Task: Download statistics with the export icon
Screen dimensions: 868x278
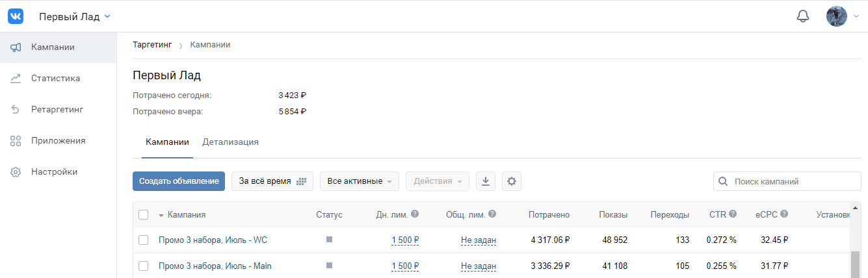Action: point(486,181)
